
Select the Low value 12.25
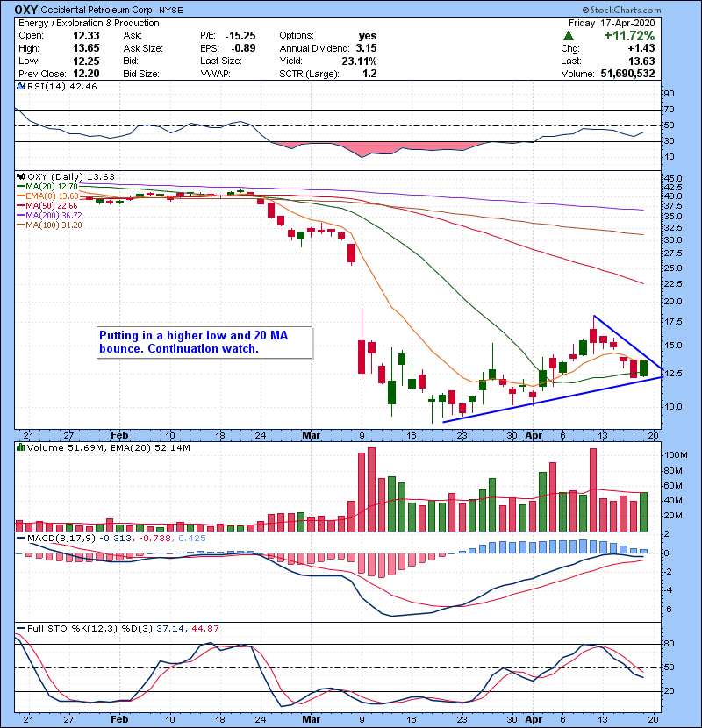pyautogui.click(x=86, y=61)
